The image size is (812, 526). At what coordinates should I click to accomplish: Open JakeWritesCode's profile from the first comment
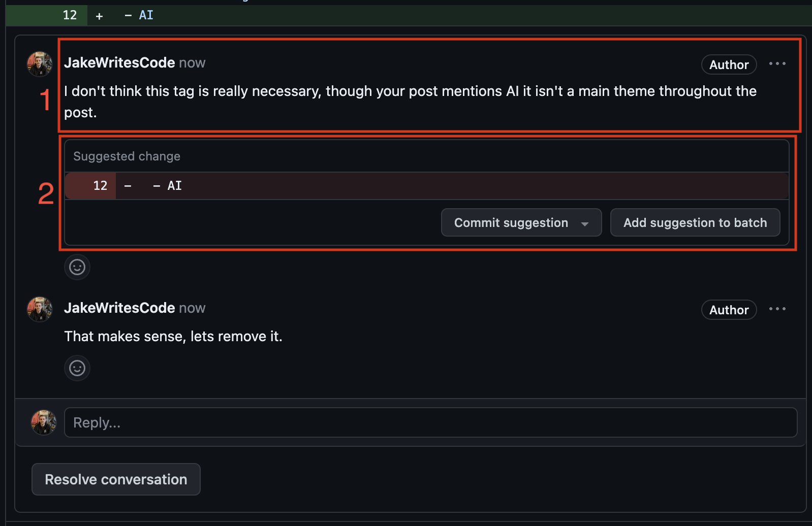(x=119, y=62)
